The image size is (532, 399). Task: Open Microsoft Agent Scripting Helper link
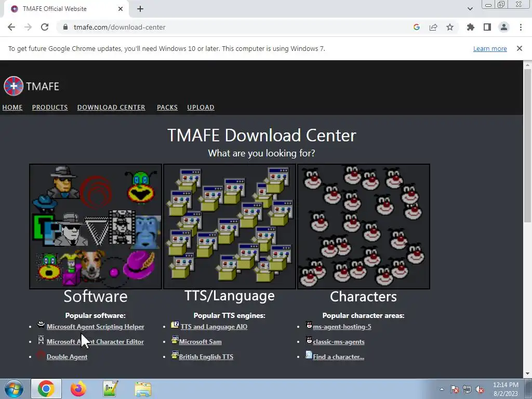[x=96, y=327]
